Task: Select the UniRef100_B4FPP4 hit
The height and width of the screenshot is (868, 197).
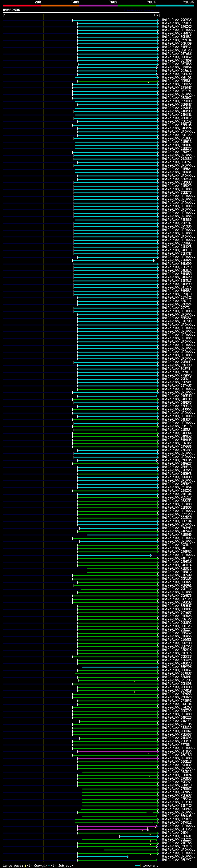Action: (x=177, y=128)
